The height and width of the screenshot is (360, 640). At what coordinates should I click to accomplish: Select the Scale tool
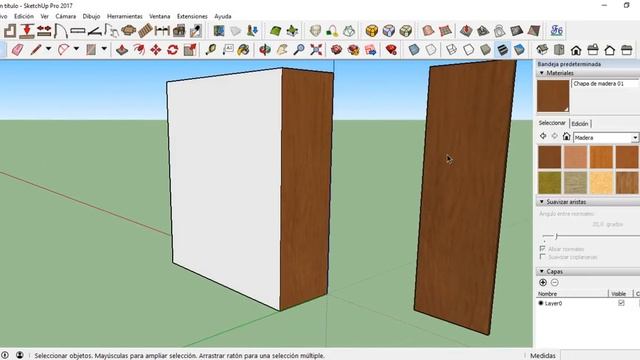(x=190, y=50)
